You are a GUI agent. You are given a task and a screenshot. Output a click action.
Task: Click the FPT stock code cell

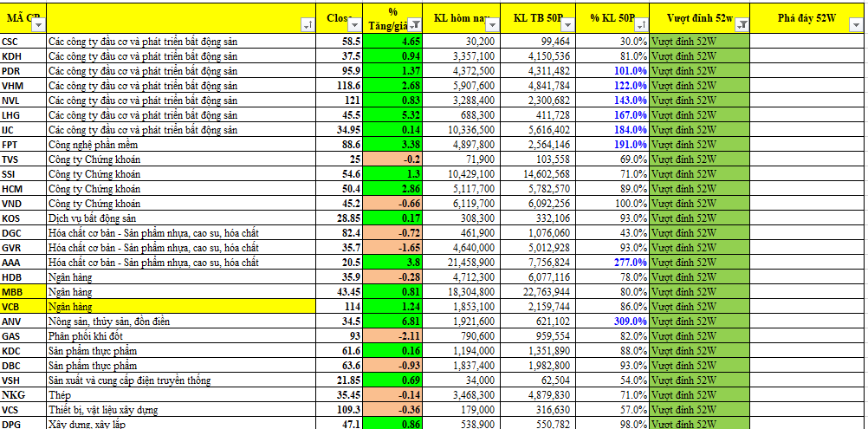(23, 145)
